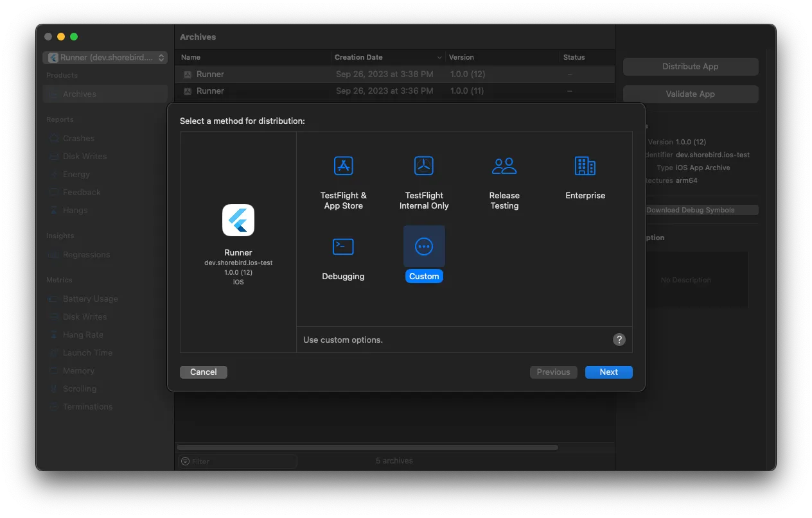
Task: Cancel the distribution method dialog
Action: [x=203, y=372]
